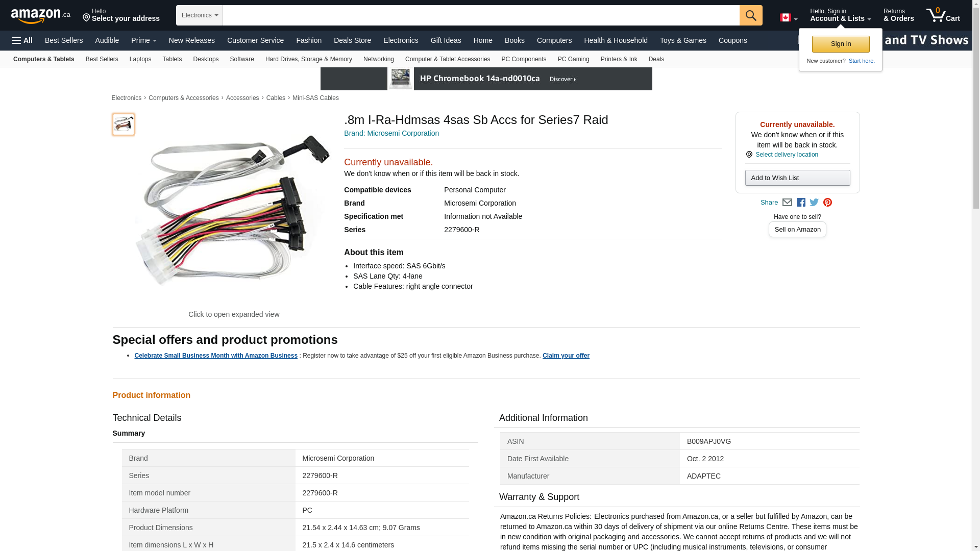
Task: Click Select delivery location link
Action: point(787,155)
